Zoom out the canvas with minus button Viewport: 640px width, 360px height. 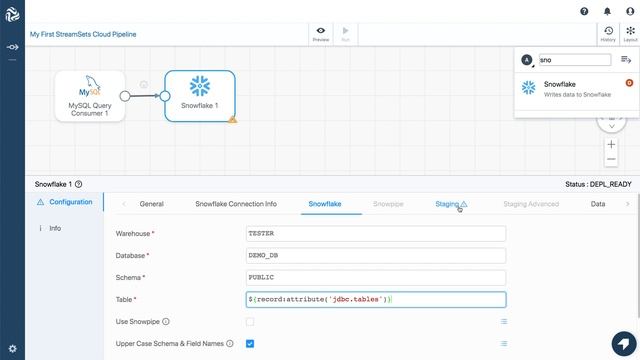click(x=611, y=159)
